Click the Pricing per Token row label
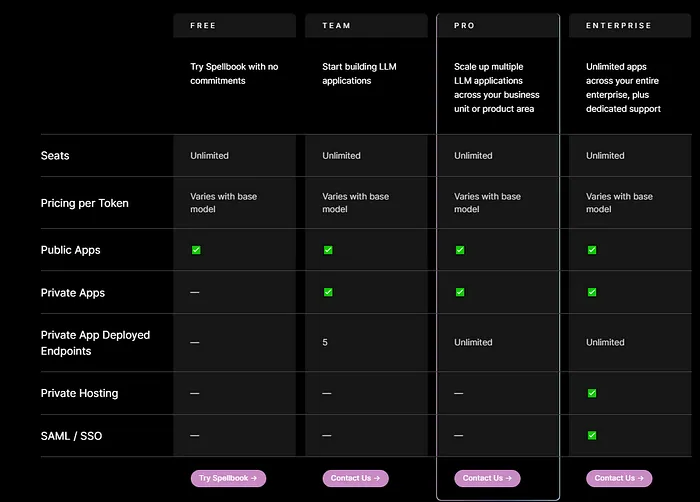700x502 pixels. coord(84,203)
